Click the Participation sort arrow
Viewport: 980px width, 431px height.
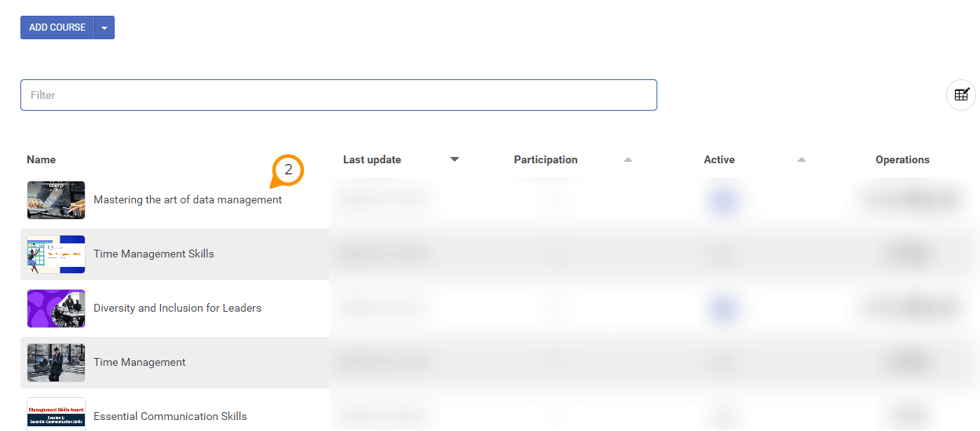click(628, 159)
